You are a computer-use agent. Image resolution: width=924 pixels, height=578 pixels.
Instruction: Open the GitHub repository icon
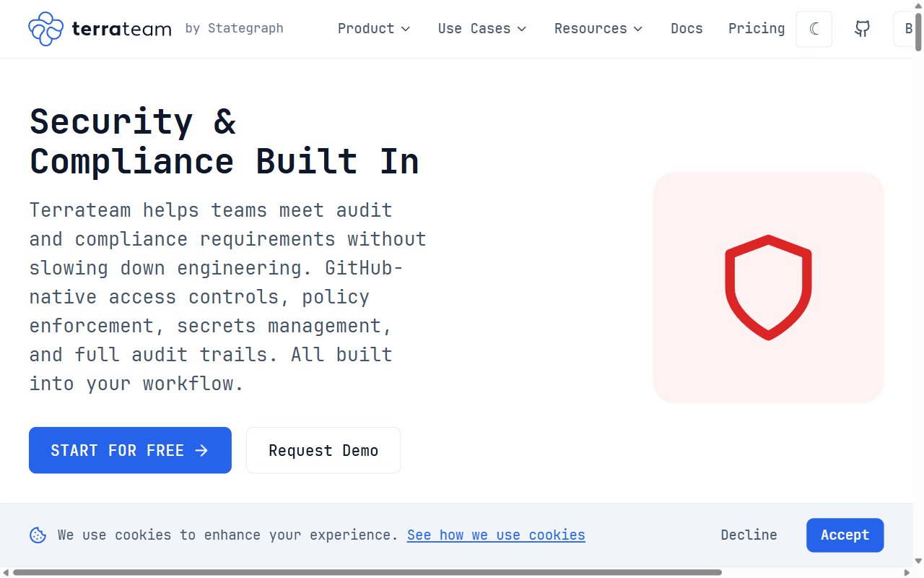pos(862,29)
